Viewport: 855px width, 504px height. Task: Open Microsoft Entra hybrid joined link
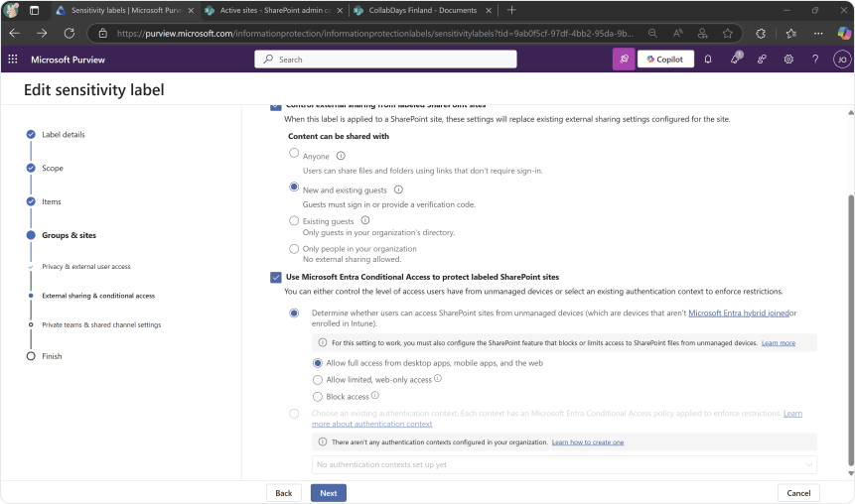[738, 313]
